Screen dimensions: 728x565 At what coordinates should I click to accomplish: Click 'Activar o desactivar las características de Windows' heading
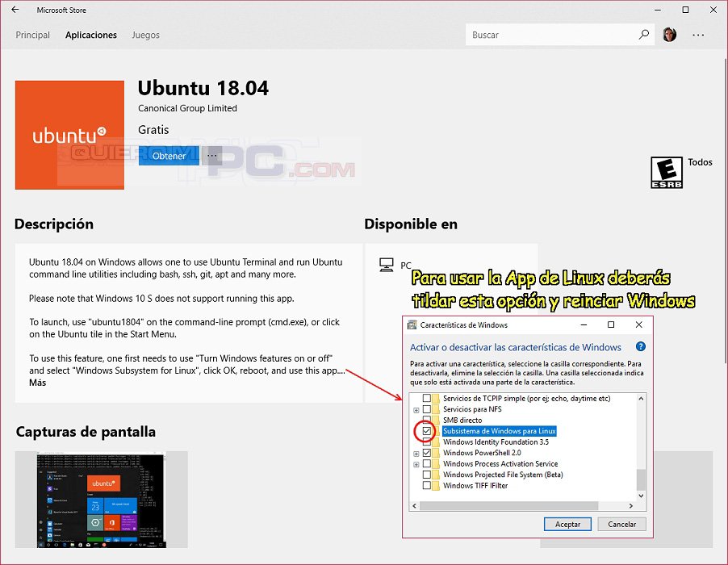516,347
